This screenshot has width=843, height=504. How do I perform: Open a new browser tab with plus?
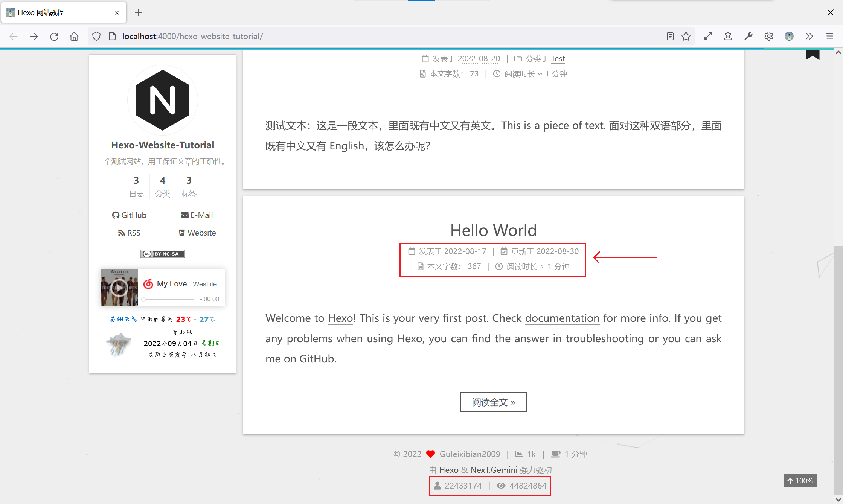click(x=138, y=13)
